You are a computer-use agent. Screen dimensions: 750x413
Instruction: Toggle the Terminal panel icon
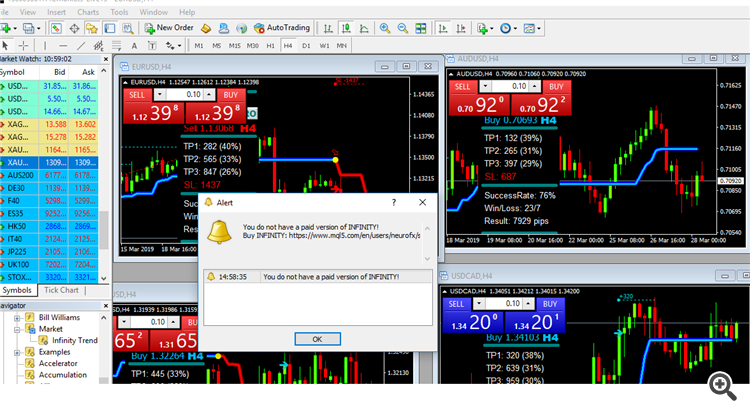click(x=110, y=29)
